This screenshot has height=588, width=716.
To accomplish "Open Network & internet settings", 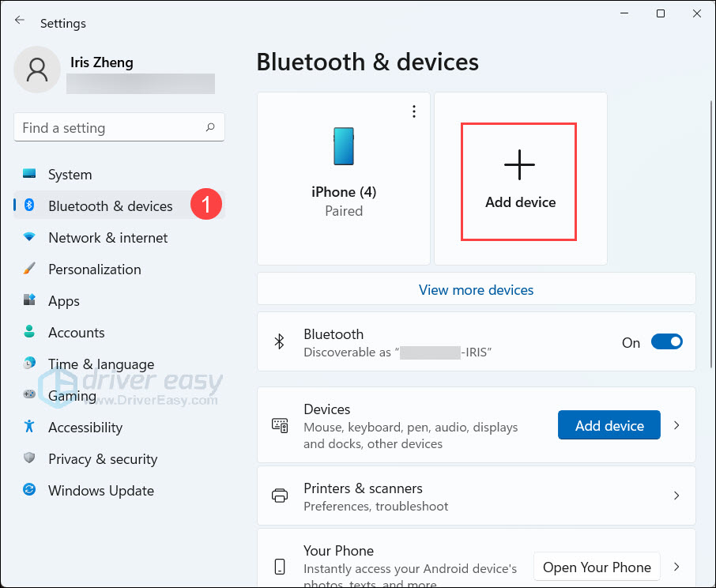I will click(x=107, y=238).
